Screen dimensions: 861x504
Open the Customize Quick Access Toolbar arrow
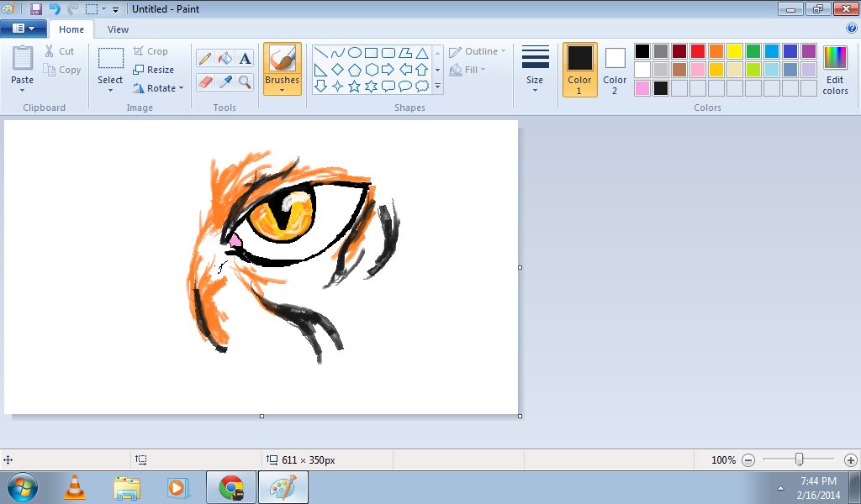point(115,9)
